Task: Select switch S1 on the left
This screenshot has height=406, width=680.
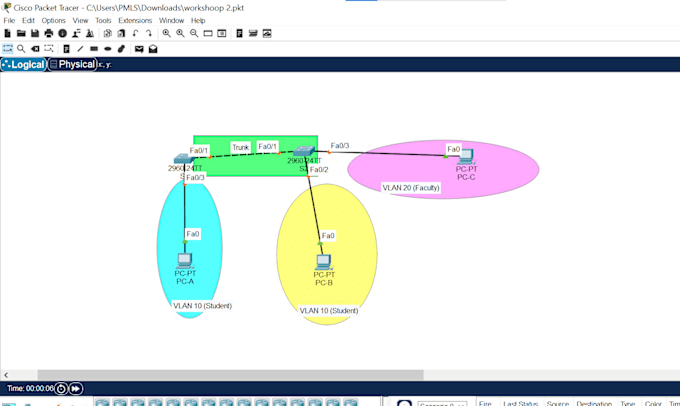Action: (183, 159)
